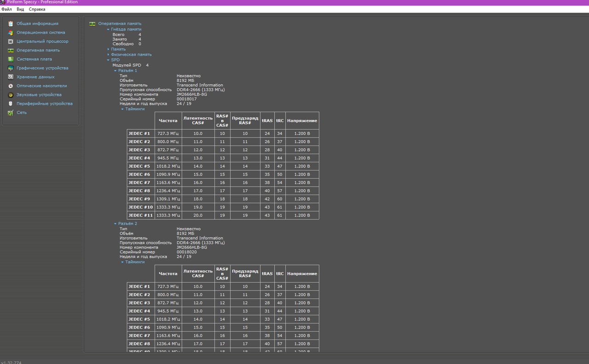Collapse the SPD section
The width and height of the screenshot is (589, 364).
point(109,60)
